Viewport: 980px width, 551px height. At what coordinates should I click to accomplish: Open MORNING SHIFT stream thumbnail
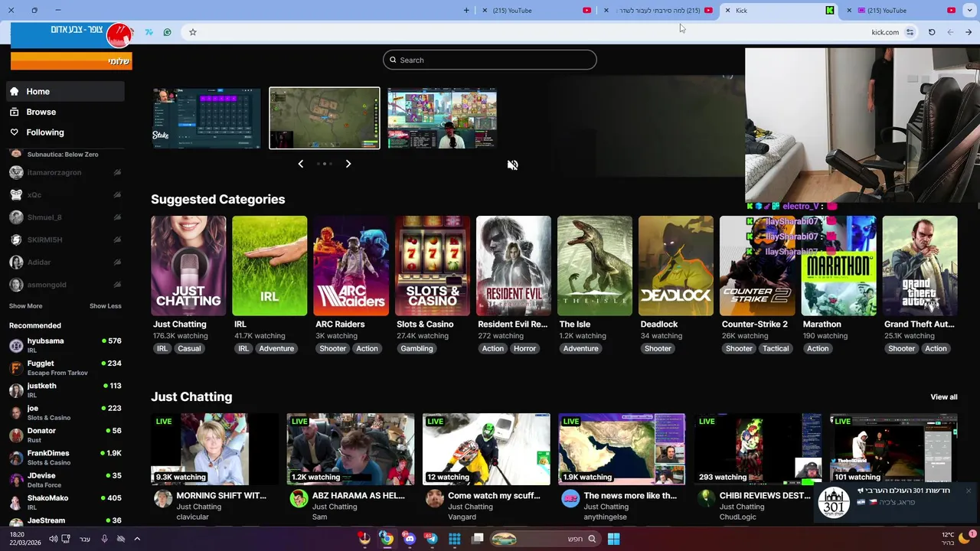click(214, 449)
